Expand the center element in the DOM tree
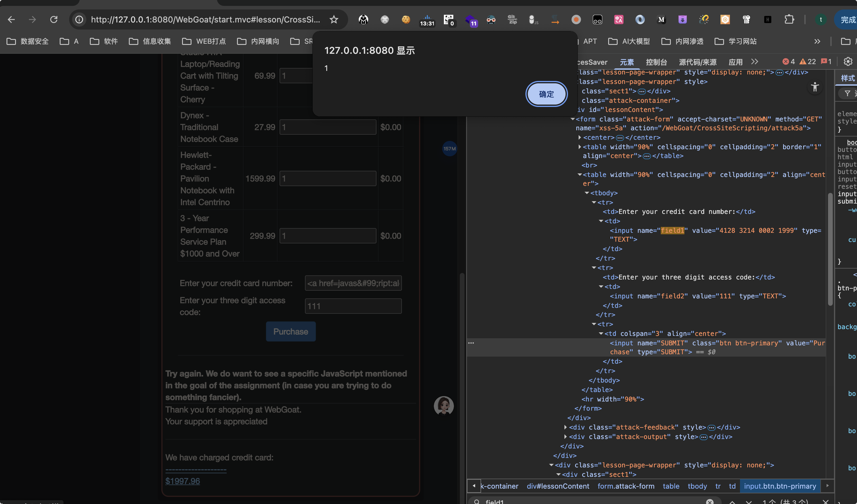 tap(580, 137)
